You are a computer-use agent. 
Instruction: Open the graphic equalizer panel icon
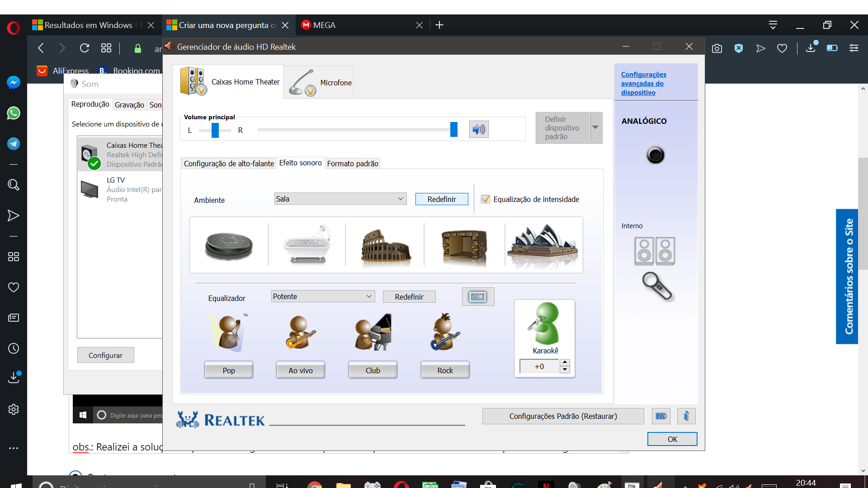(478, 297)
